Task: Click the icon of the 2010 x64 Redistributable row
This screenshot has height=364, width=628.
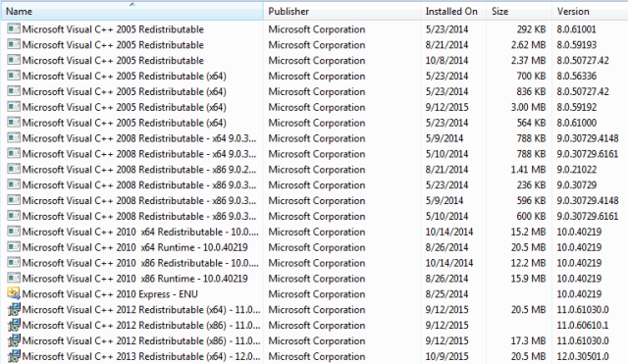Action: (14, 232)
